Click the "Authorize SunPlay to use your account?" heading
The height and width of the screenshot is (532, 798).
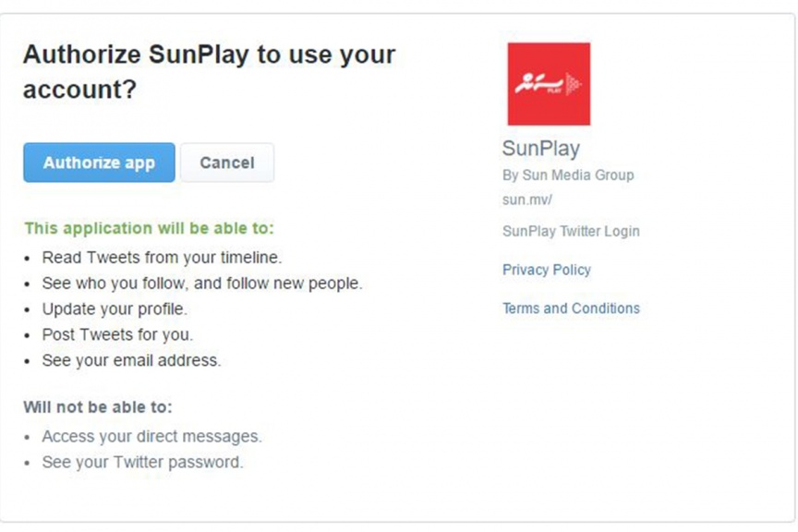coord(209,71)
